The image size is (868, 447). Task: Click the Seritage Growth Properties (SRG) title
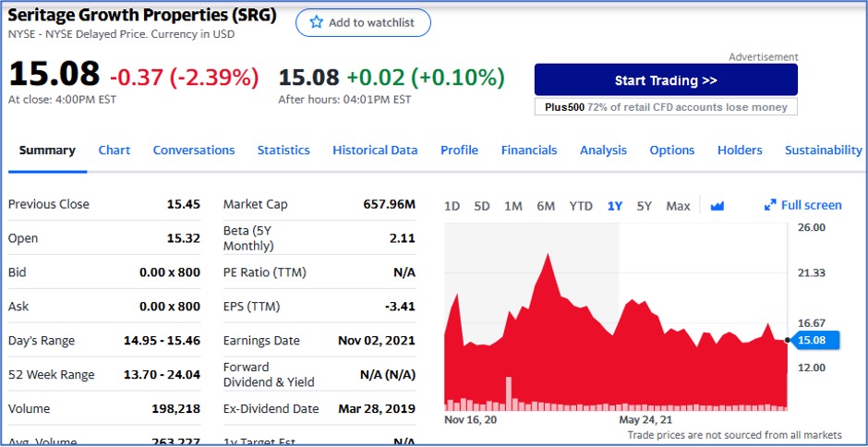141,15
